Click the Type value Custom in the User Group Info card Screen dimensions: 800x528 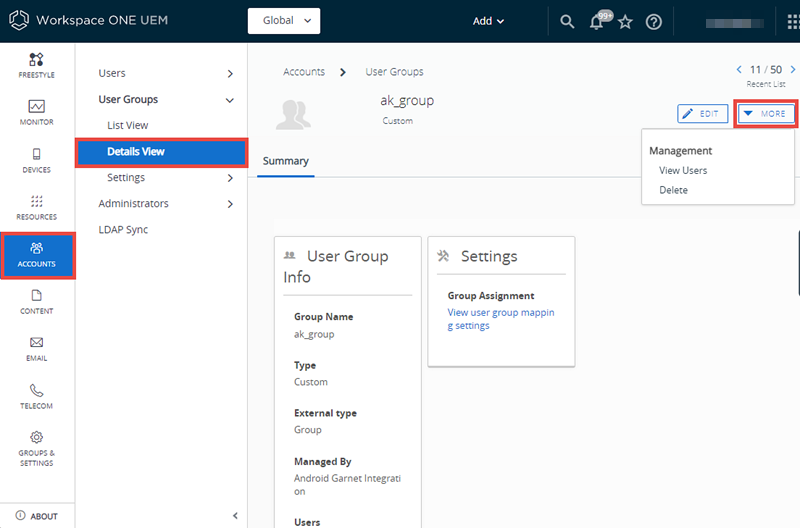tap(311, 382)
